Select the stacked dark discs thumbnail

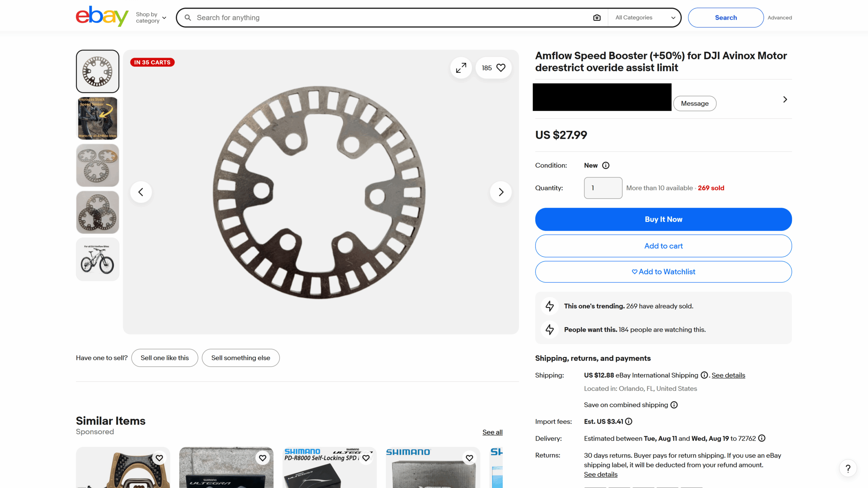click(x=98, y=212)
